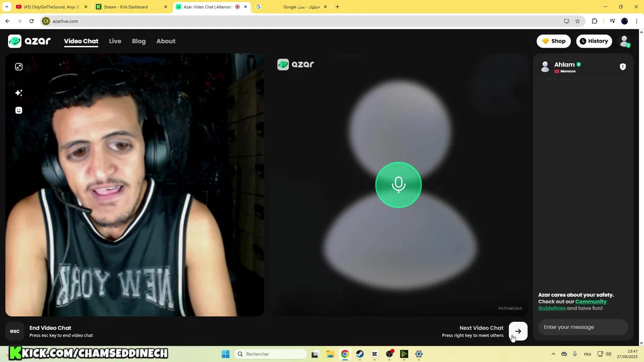Screen dimensions: 644x362
Task: Select the Morocco country label
Action: 568,71
